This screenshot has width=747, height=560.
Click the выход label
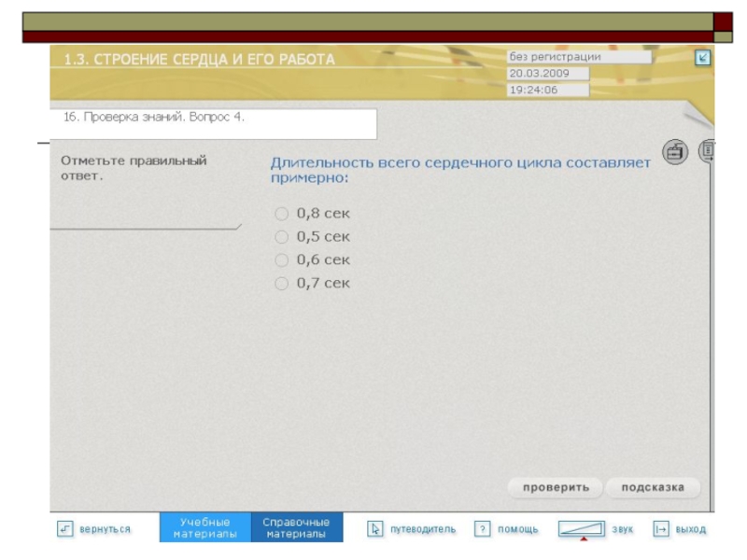pos(691,529)
